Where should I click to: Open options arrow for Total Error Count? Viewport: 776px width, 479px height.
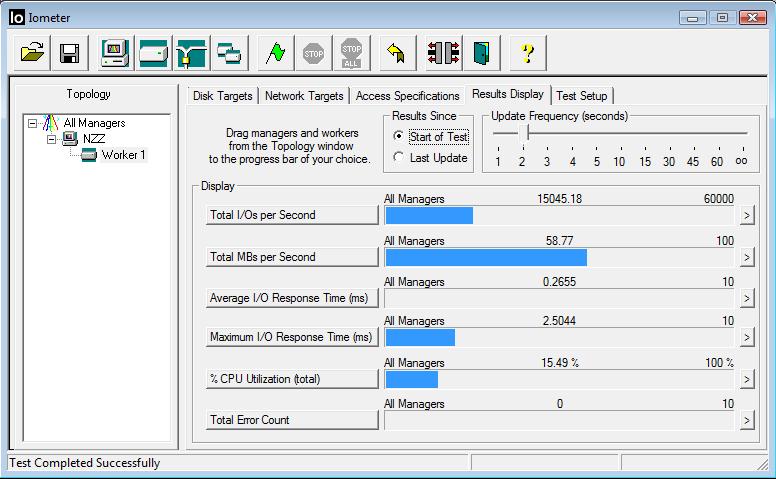(x=747, y=421)
